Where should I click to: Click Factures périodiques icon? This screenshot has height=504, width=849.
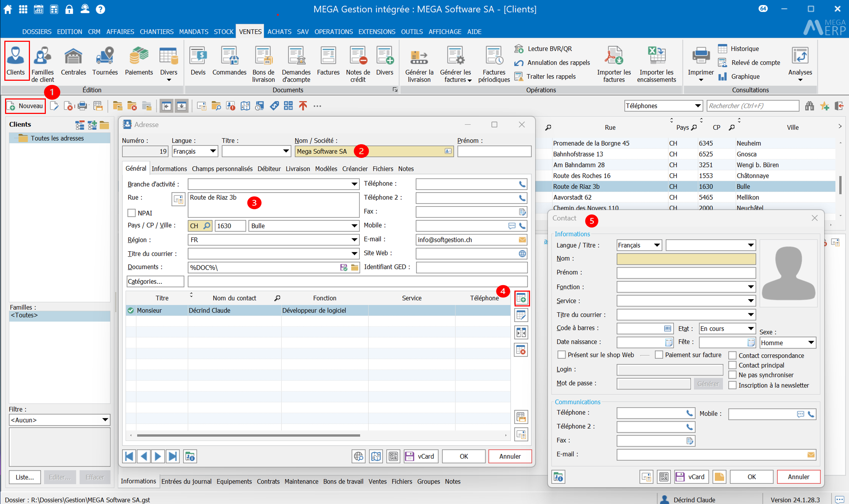click(x=494, y=64)
